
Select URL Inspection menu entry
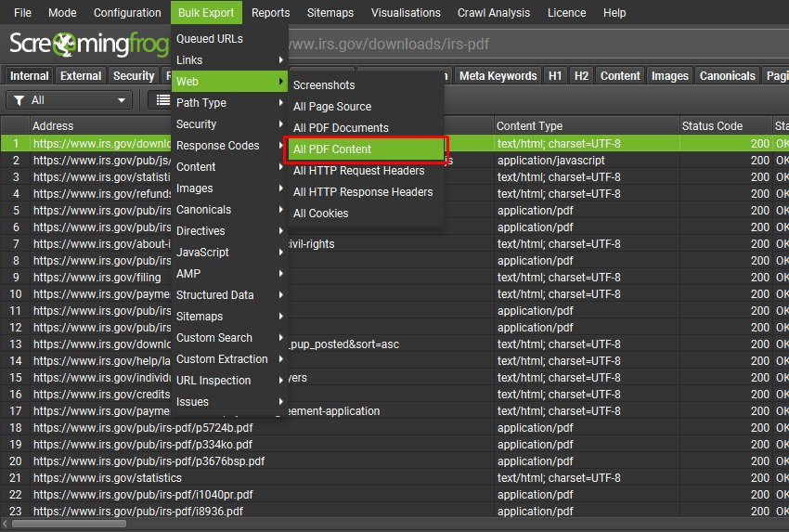229,381
